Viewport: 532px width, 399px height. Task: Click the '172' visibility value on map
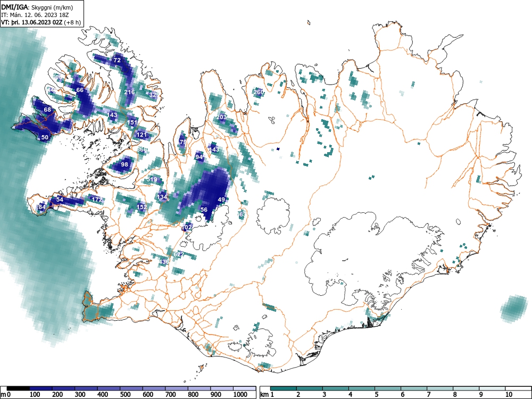click(97, 199)
